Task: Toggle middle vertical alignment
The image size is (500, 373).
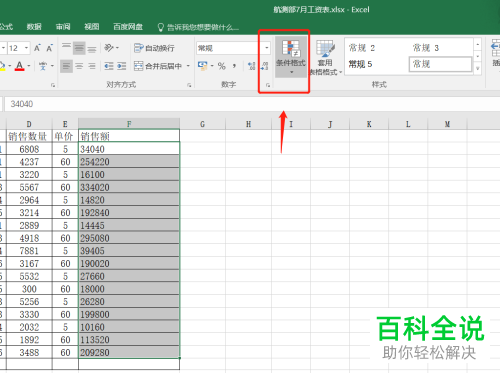Action: [x=79, y=48]
